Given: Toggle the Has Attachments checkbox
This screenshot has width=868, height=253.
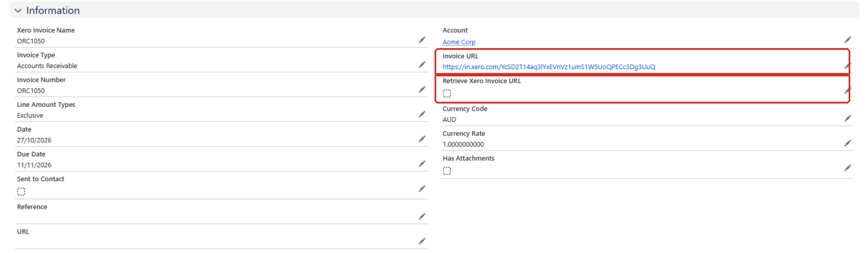Looking at the screenshot, I should tap(447, 171).
